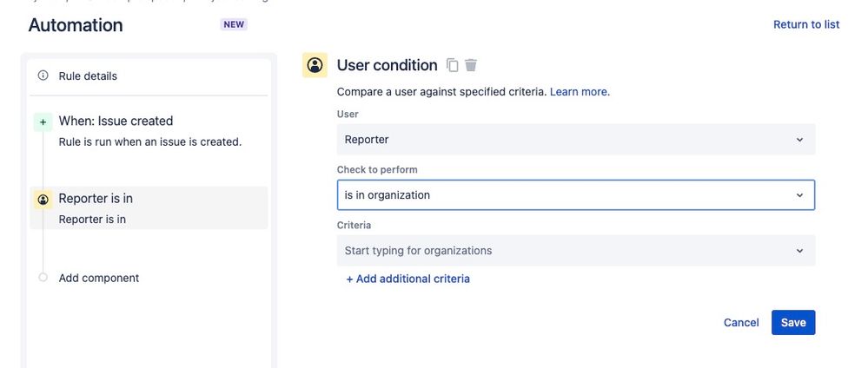Click Add additional criteria
The image size is (868, 368).
tap(407, 279)
